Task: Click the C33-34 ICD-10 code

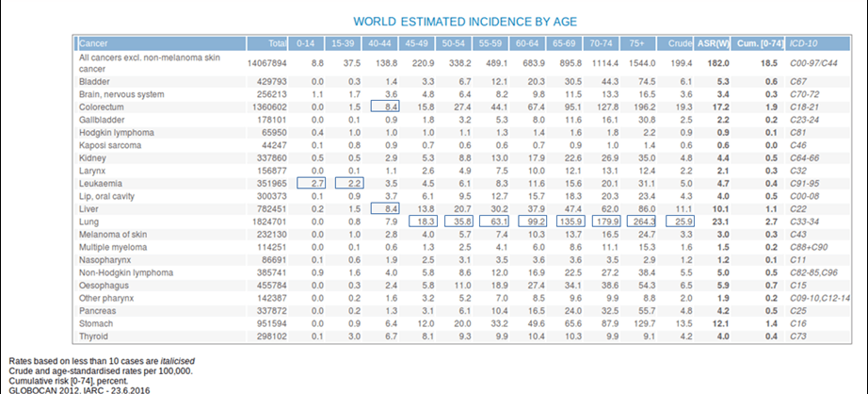Action: pyautogui.click(x=805, y=222)
